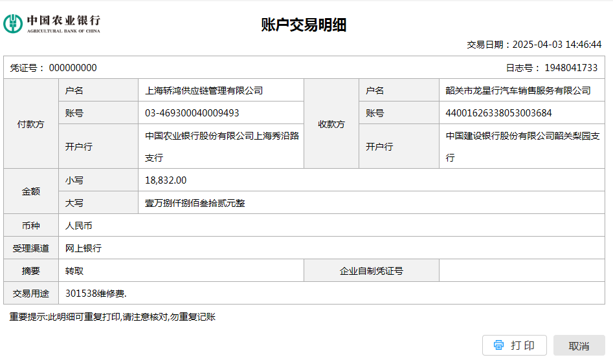Select the currency value 人民币
Viewport: 613px width, 364px height.
click(x=79, y=226)
